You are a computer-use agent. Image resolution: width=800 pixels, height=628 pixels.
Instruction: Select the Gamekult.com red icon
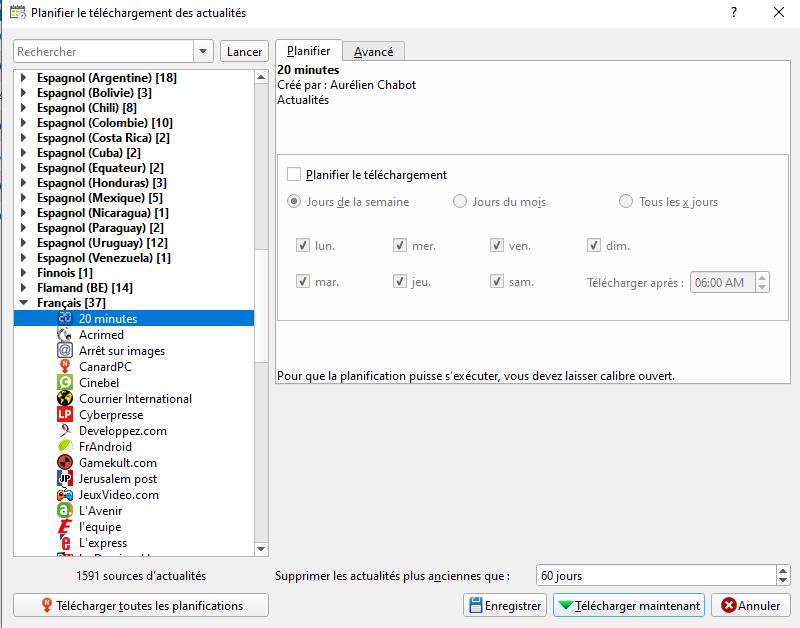pyautogui.click(x=64, y=462)
